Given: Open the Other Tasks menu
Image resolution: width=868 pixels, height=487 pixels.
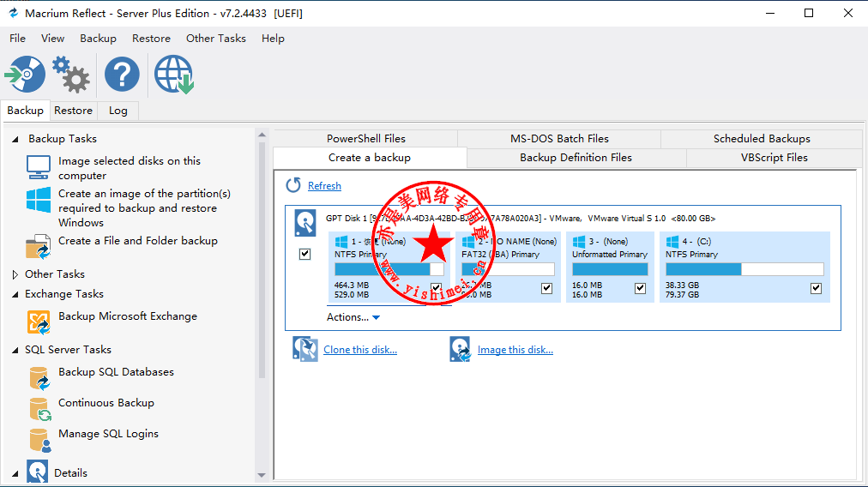Looking at the screenshot, I should tap(216, 39).
